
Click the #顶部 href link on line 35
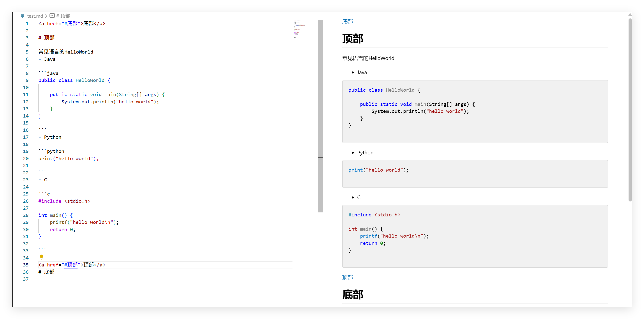pyautogui.click(x=71, y=264)
